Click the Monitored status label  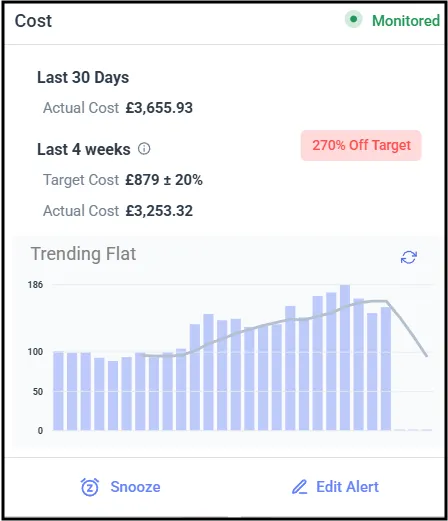[x=406, y=21]
